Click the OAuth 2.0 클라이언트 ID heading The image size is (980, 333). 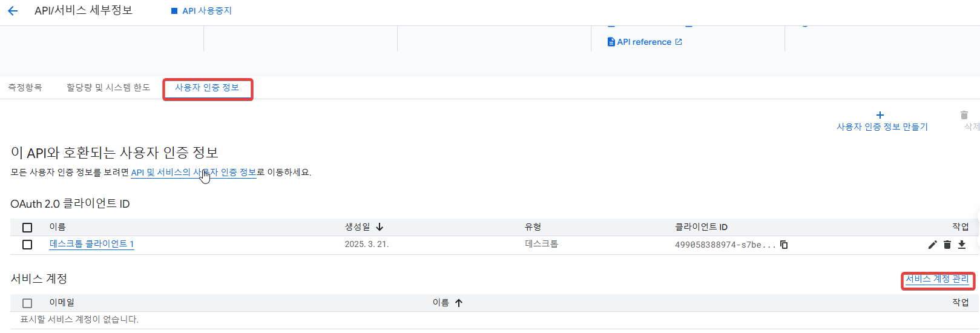tap(70, 204)
